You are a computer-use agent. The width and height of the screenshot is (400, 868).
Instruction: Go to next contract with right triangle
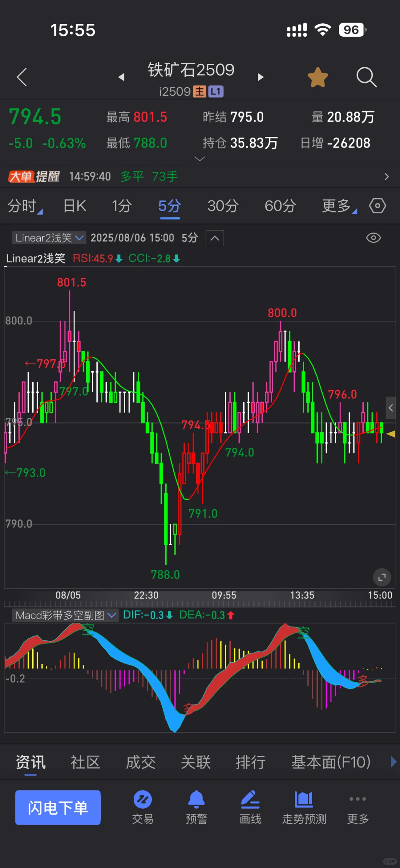pos(260,77)
